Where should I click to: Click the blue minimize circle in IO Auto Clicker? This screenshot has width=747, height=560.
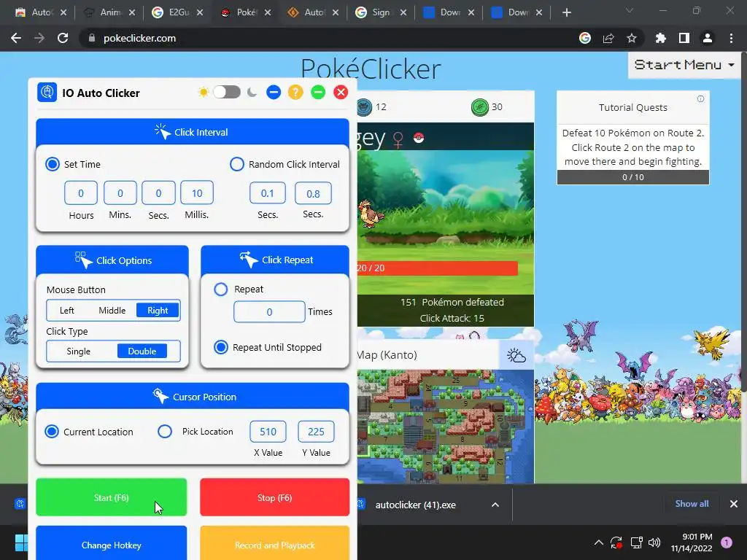[274, 92]
